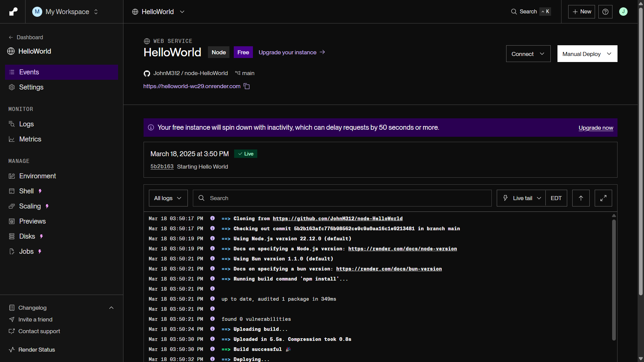Image resolution: width=644 pixels, height=362 pixels.
Task: Open the help question mark icon
Action: [x=605, y=12]
